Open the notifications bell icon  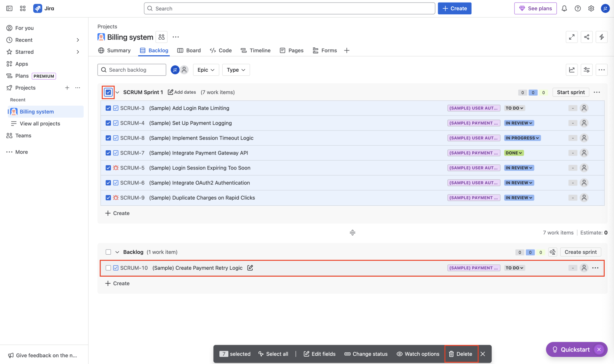click(x=564, y=9)
